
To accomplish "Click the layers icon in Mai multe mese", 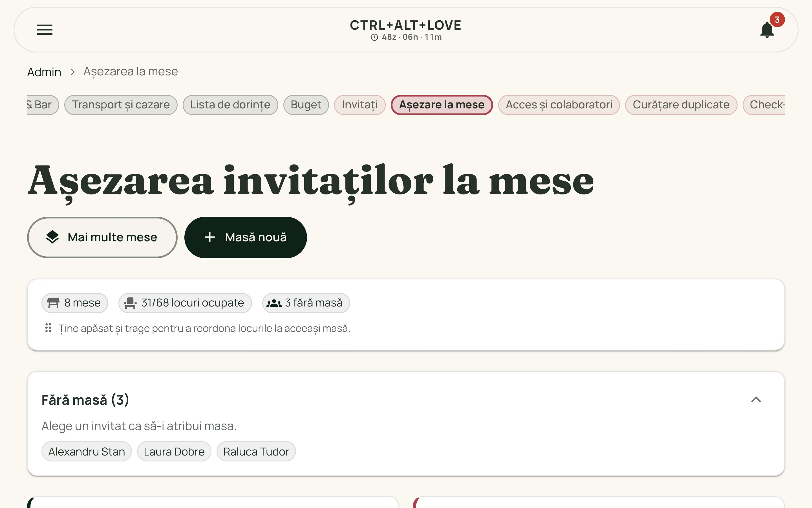I will [x=53, y=237].
